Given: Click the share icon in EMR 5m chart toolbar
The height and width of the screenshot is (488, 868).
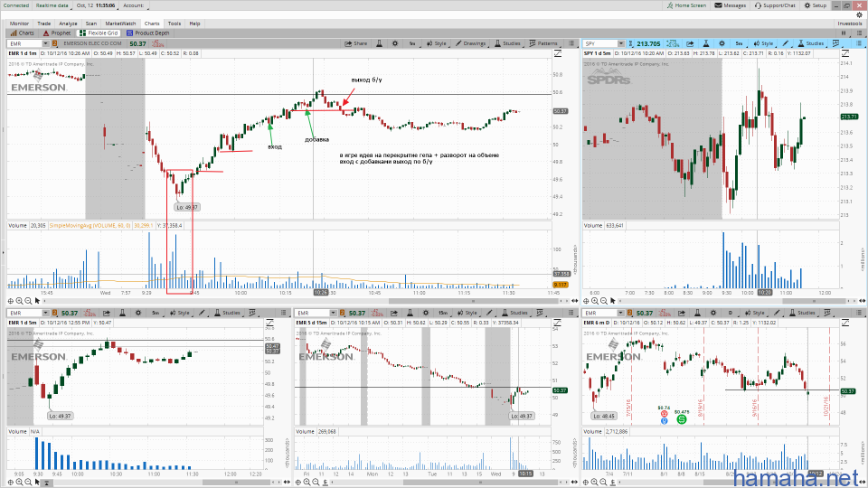Looking at the screenshot, I should [x=107, y=313].
